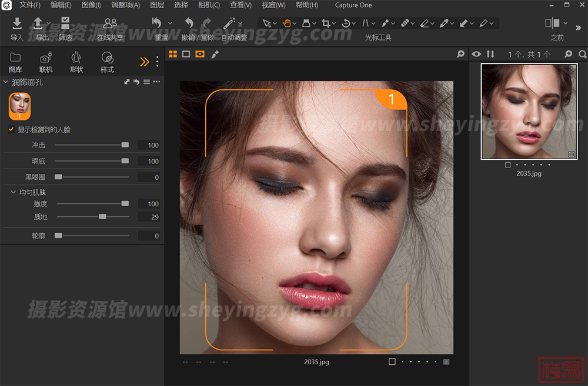Open the Export (导出) dropdown arrow
Viewport: 588px width, 386px height.
pyautogui.click(x=49, y=24)
